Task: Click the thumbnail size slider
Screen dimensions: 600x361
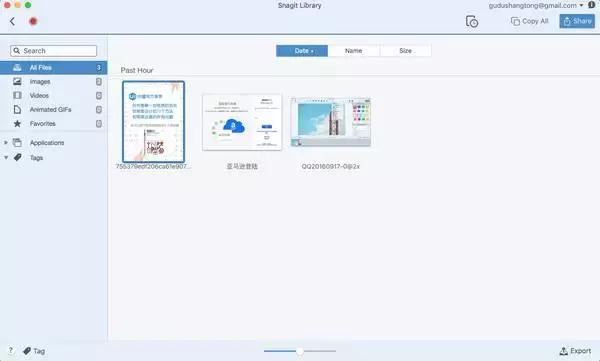Action: tap(300, 351)
